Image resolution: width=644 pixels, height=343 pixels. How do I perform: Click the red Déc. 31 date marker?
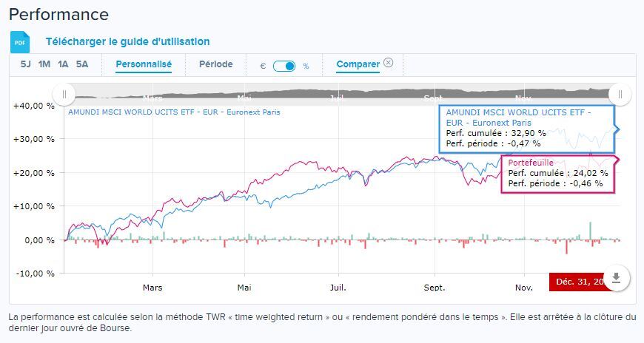[x=579, y=282]
